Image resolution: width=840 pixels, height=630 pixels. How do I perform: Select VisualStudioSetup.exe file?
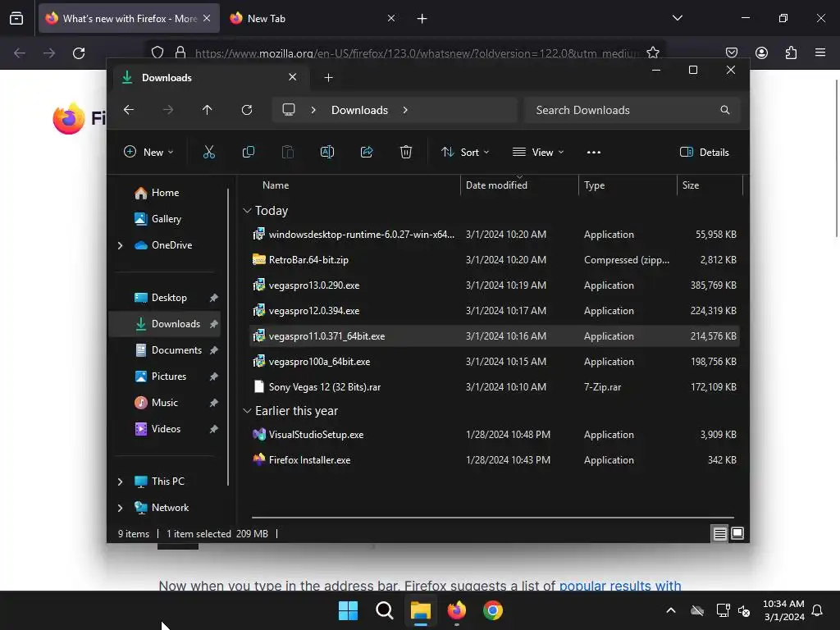pyautogui.click(x=495, y=435)
